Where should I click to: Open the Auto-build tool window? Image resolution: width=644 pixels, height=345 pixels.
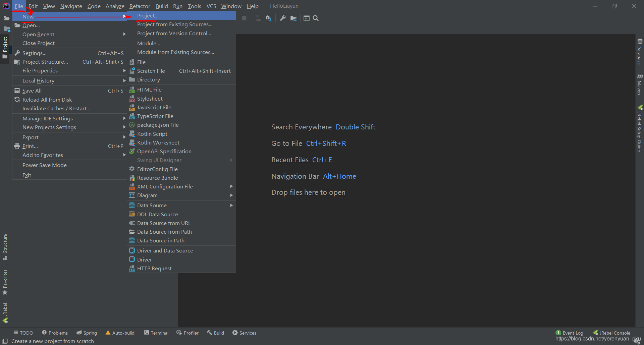click(120, 333)
